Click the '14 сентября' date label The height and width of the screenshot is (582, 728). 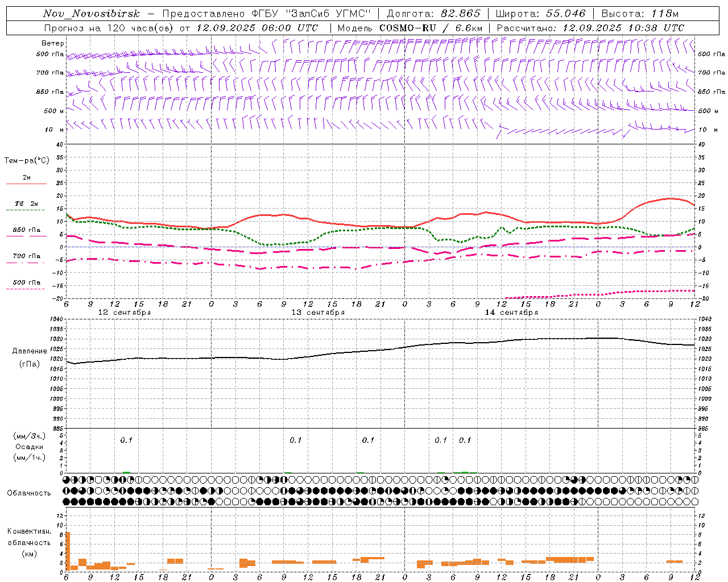pyautogui.click(x=511, y=313)
